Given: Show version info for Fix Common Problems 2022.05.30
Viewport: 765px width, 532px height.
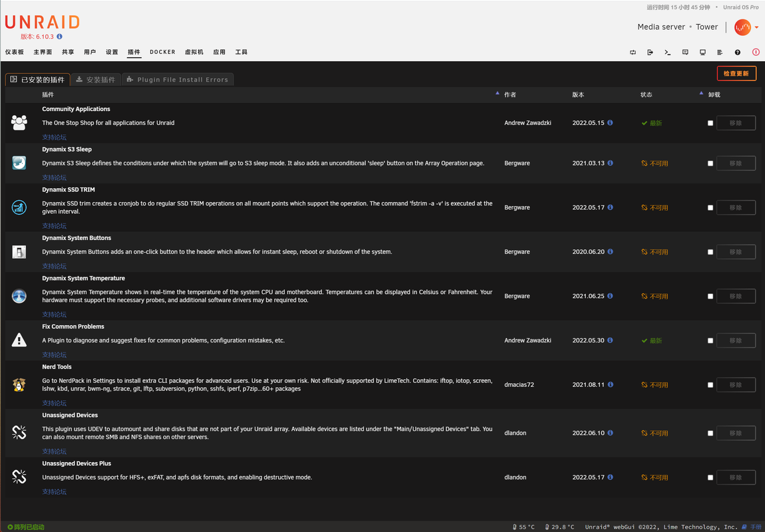Looking at the screenshot, I should coord(610,340).
